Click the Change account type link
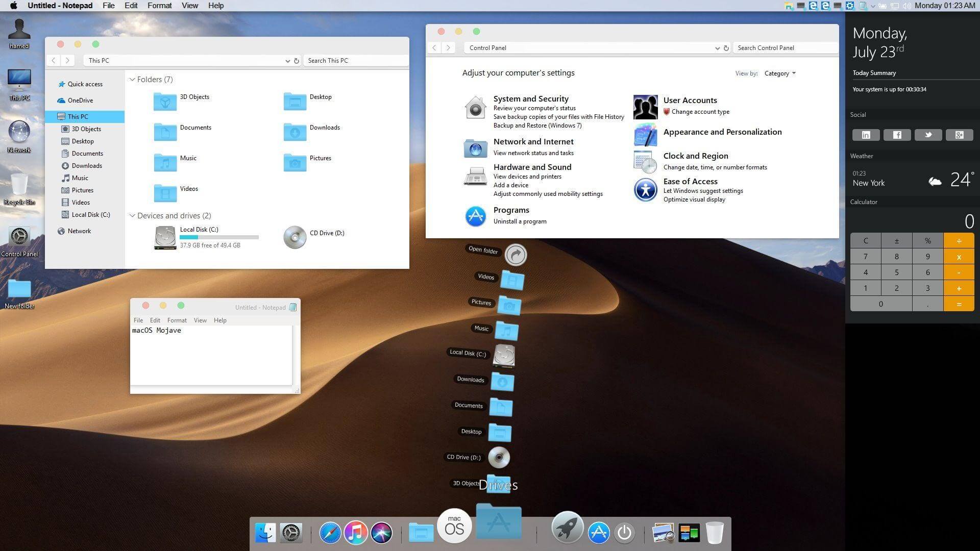The image size is (980, 551). click(701, 111)
